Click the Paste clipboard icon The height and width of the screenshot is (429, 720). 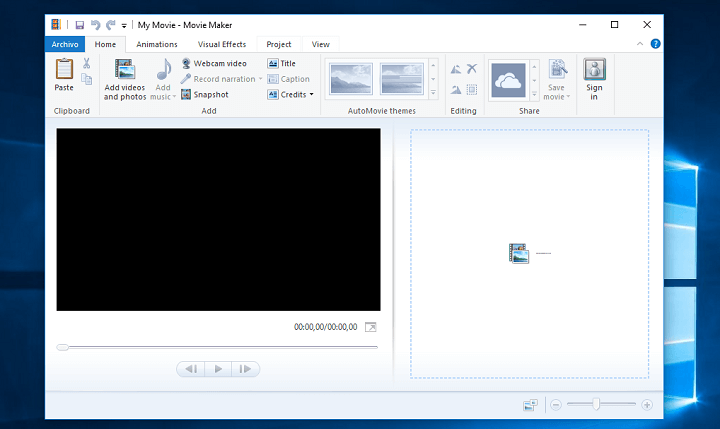click(x=64, y=69)
